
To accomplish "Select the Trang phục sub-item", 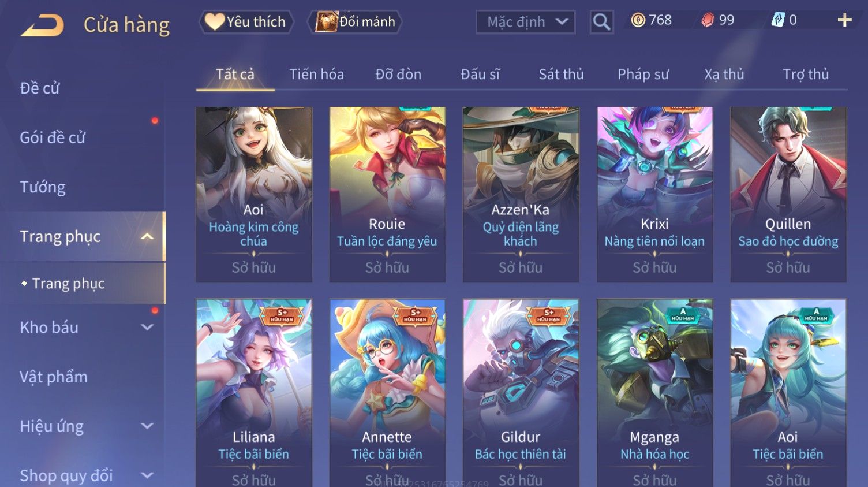I will pos(68,284).
